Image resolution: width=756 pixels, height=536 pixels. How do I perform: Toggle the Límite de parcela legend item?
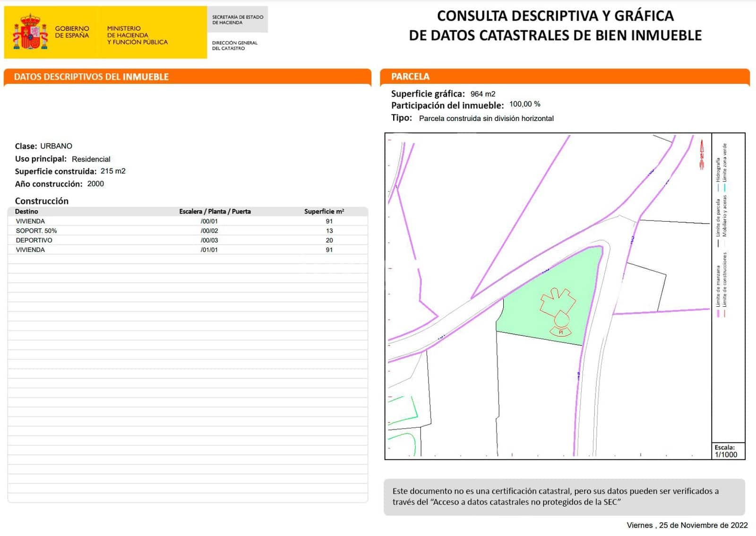(719, 242)
